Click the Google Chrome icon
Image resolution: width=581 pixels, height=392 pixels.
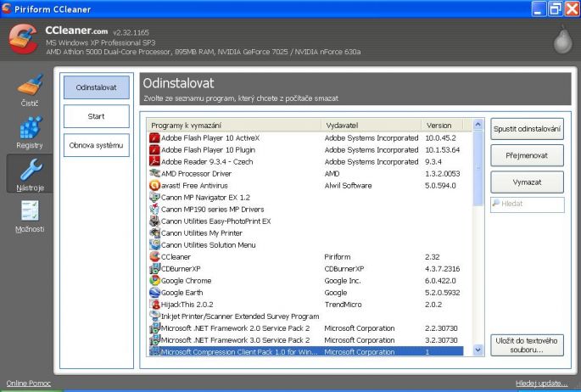pyautogui.click(x=154, y=281)
